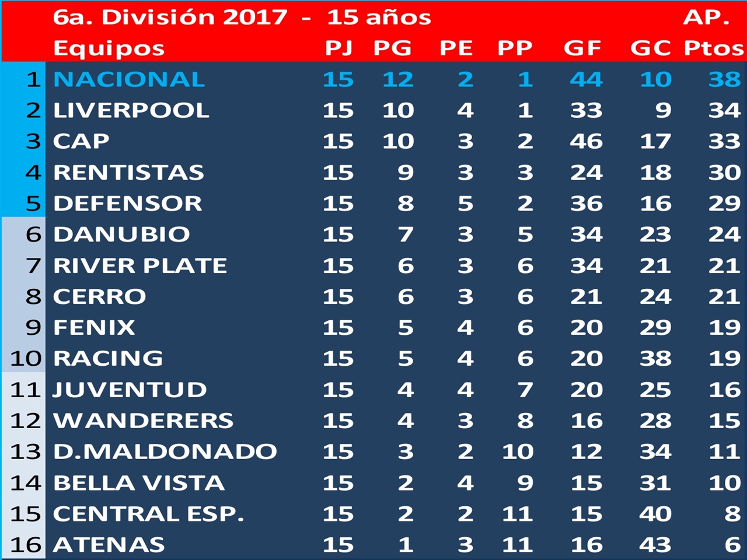Viewport: 747px width, 560px height.
Task: Click the WANDERERS team name
Action: point(143,421)
